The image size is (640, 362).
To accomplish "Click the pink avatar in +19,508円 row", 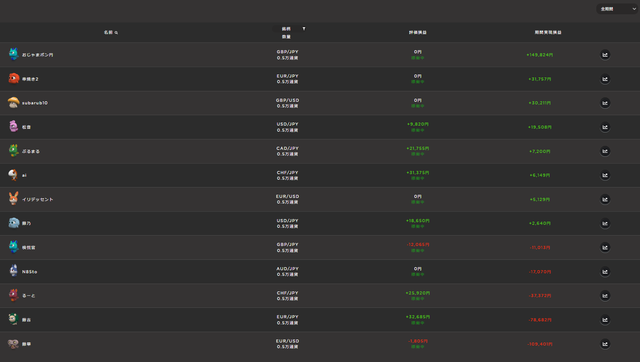I will [13, 127].
